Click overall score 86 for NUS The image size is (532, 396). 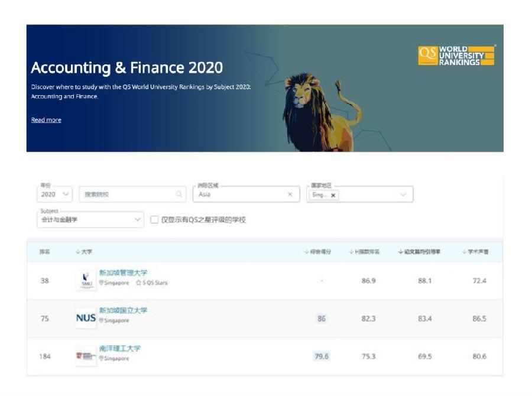tap(322, 319)
